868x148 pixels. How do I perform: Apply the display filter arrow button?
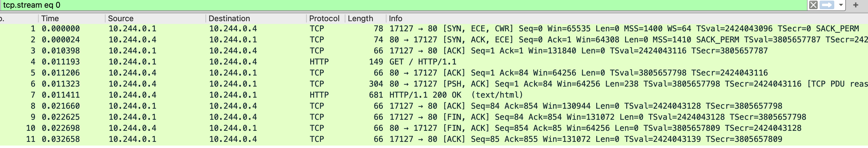pyautogui.click(x=827, y=5)
